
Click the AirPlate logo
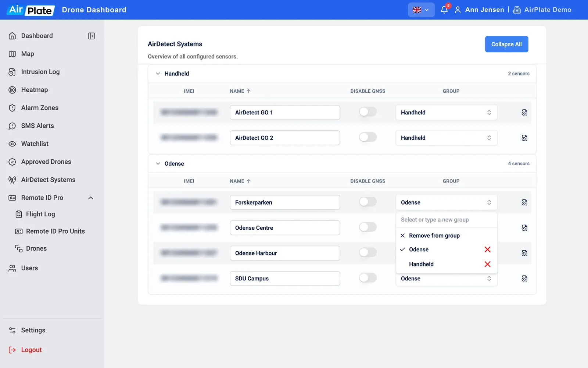click(x=31, y=10)
